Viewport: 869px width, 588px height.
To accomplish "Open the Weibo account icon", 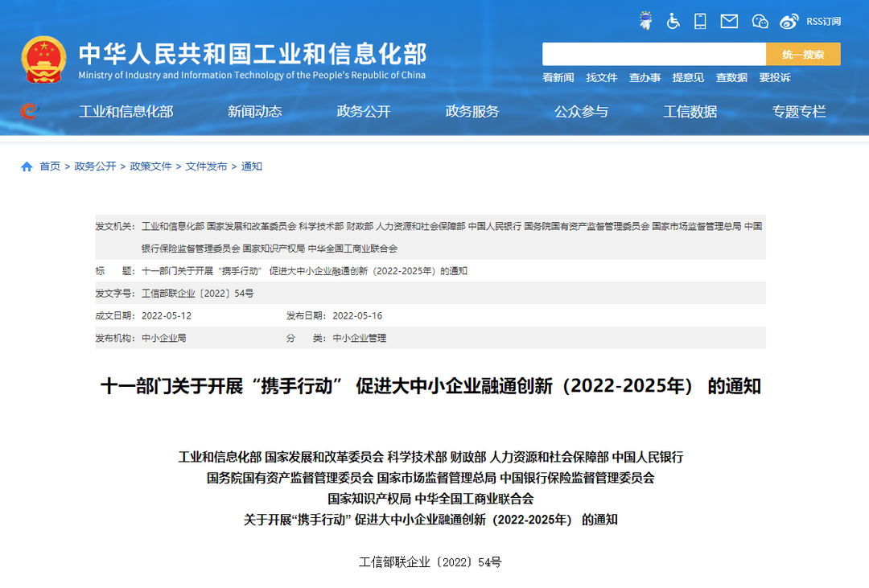I will point(789,21).
